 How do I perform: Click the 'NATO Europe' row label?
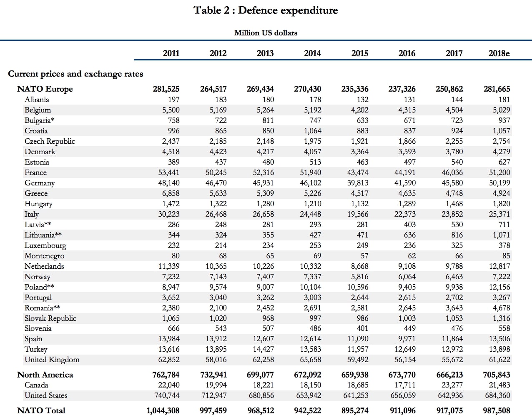pos(45,89)
